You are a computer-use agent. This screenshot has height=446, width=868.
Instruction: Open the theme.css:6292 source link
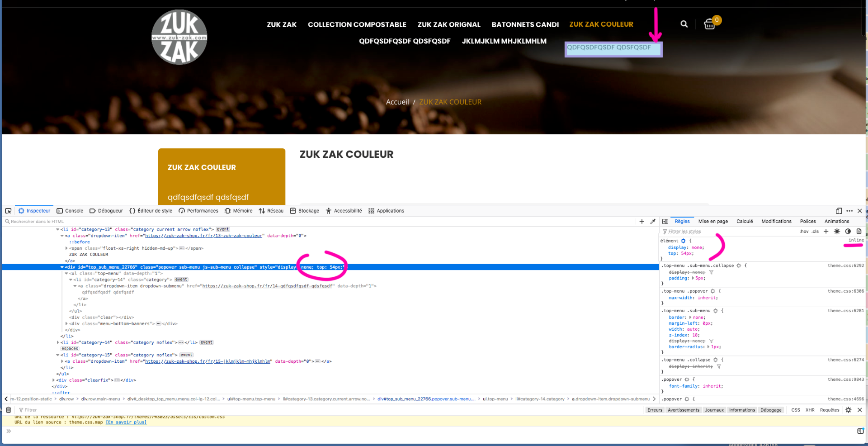[x=846, y=266]
